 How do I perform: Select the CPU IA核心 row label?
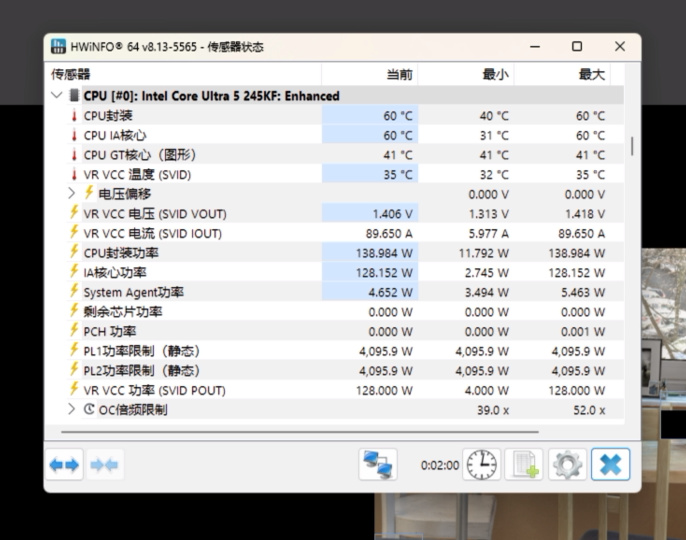pyautogui.click(x=115, y=136)
